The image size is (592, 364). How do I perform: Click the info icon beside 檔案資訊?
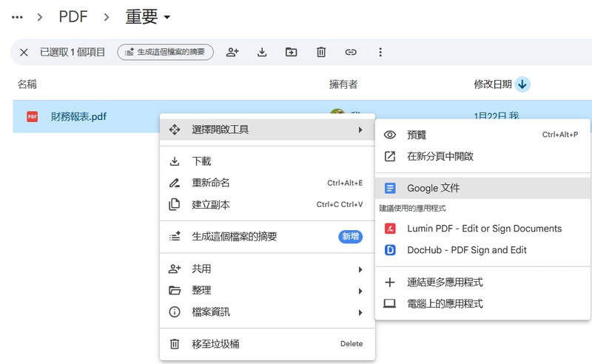175,312
